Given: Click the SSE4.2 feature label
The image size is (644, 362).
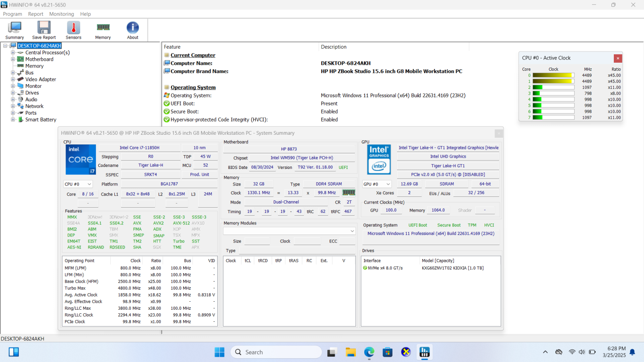Looking at the screenshot, I should tap(116, 223).
